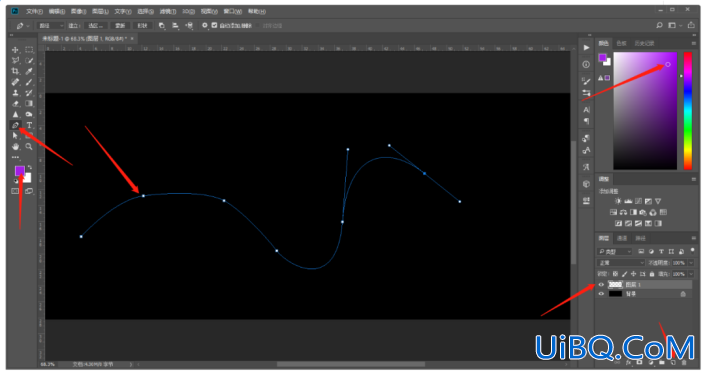Switch to the Swatches tab beside Color
This screenshot has width=705, height=372.
621,43
